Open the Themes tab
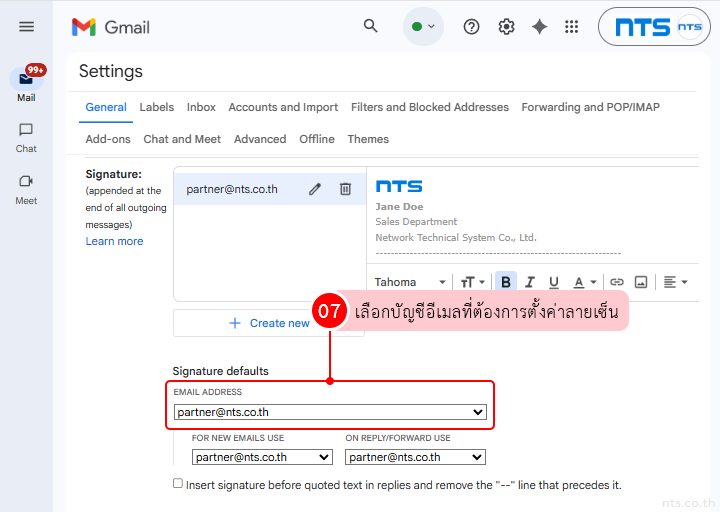This screenshot has width=720, height=512. tap(368, 139)
